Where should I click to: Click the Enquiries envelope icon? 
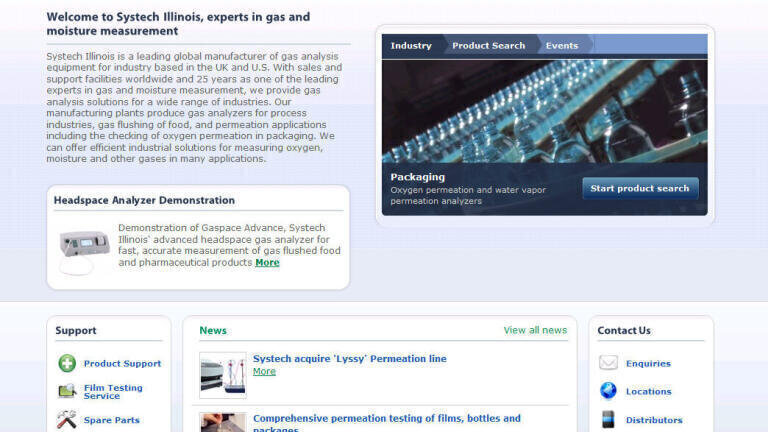[608, 363]
